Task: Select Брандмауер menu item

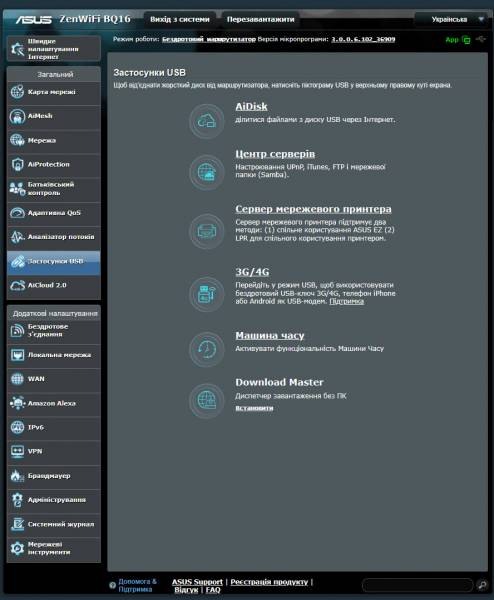Action: (54, 476)
